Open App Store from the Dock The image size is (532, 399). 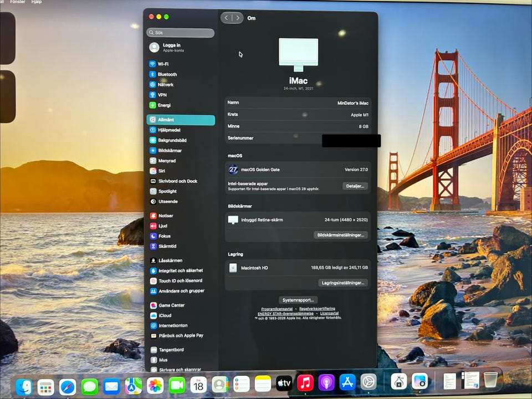[x=347, y=382]
